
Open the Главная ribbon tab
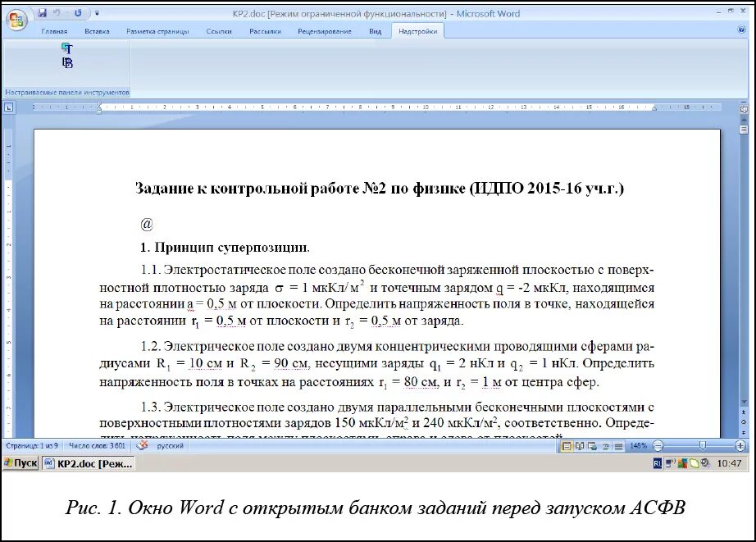tap(54, 31)
